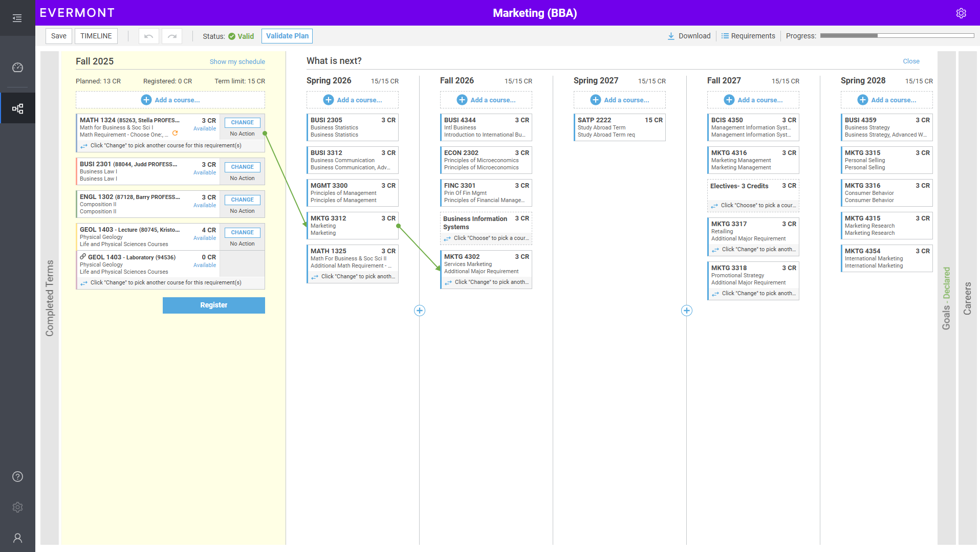The height and width of the screenshot is (552, 980).
Task: Click the settings gear in purple header
Action: coord(961,13)
